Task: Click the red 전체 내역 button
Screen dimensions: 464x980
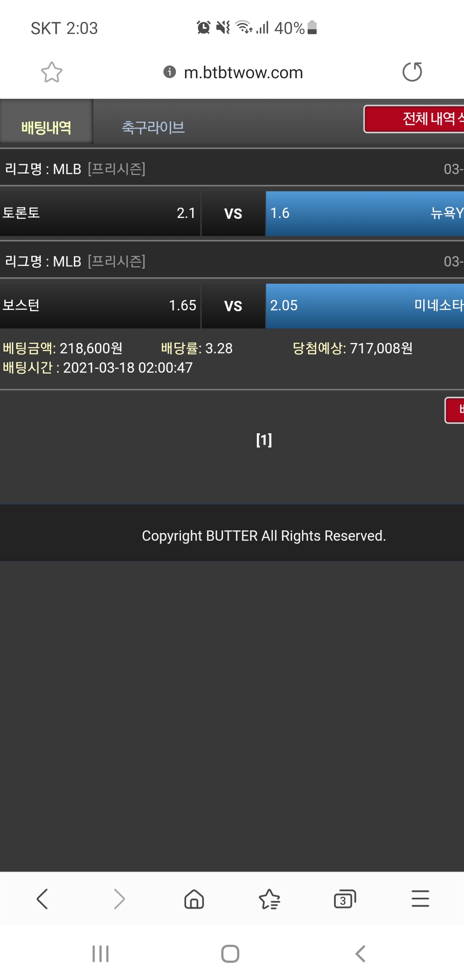Action: (414, 119)
